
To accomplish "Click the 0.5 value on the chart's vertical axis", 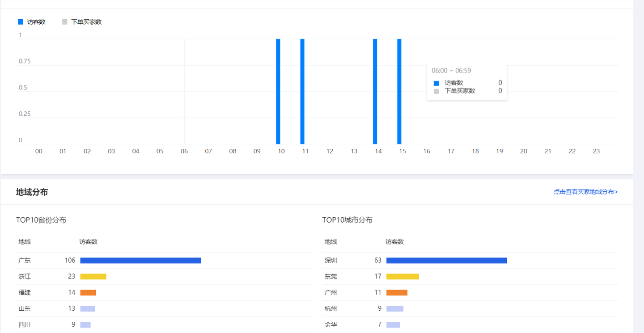I will 23,88.
